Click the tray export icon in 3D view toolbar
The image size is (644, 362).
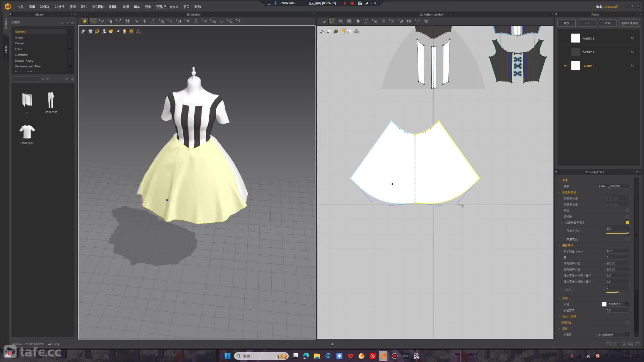(x=138, y=31)
